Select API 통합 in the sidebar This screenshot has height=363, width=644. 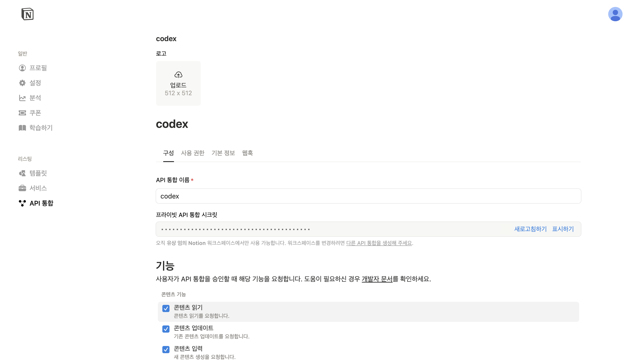(41, 203)
